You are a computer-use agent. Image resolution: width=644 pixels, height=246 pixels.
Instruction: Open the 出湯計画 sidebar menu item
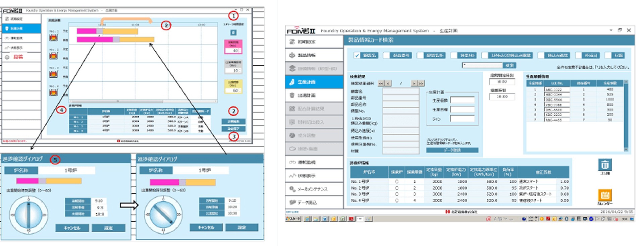(x=314, y=95)
